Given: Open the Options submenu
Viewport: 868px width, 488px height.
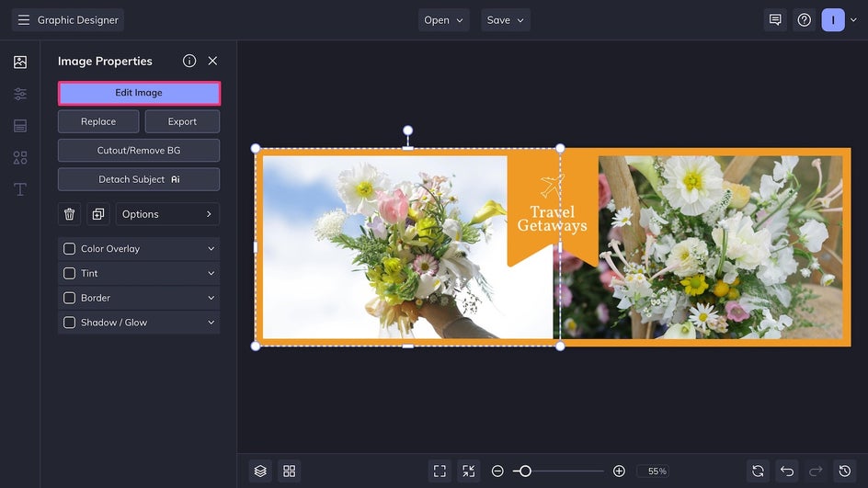Looking at the screenshot, I should pyautogui.click(x=167, y=214).
